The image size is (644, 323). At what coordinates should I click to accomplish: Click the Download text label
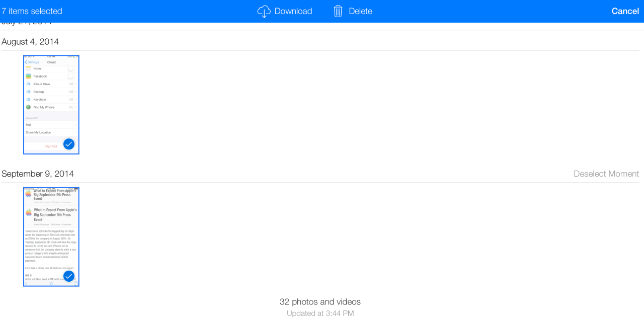point(293,11)
